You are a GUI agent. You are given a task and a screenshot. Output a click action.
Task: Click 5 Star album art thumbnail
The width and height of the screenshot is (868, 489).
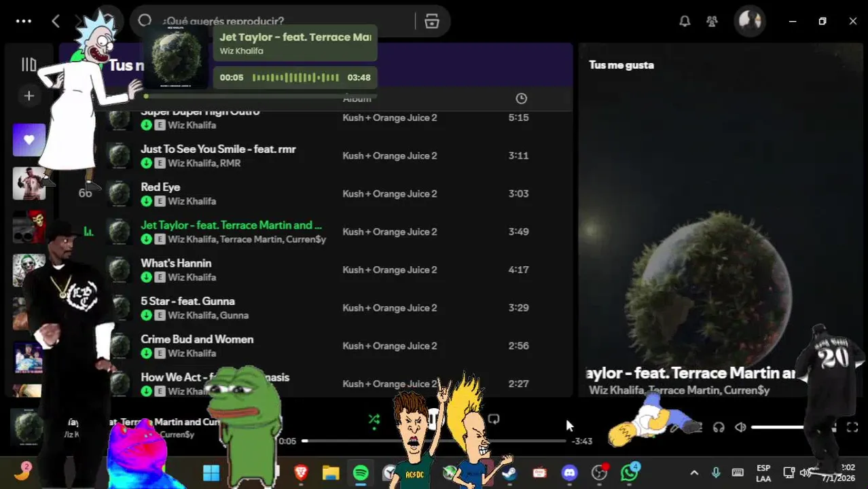(120, 308)
